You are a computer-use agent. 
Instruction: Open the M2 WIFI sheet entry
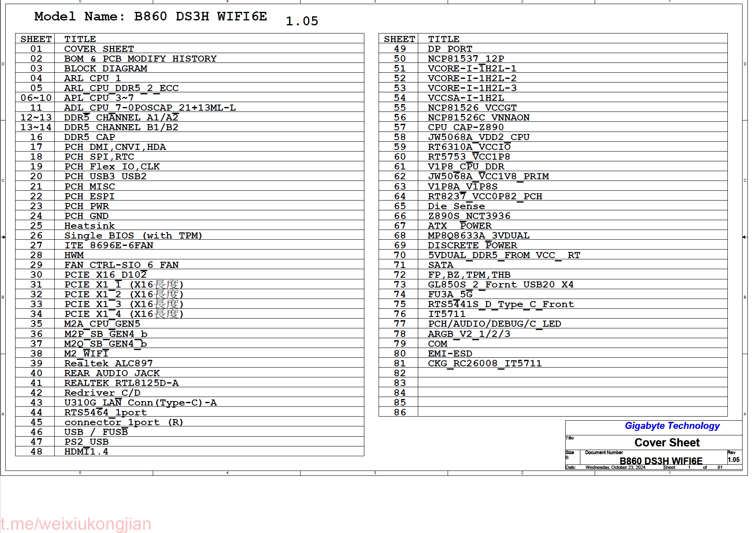click(x=85, y=353)
